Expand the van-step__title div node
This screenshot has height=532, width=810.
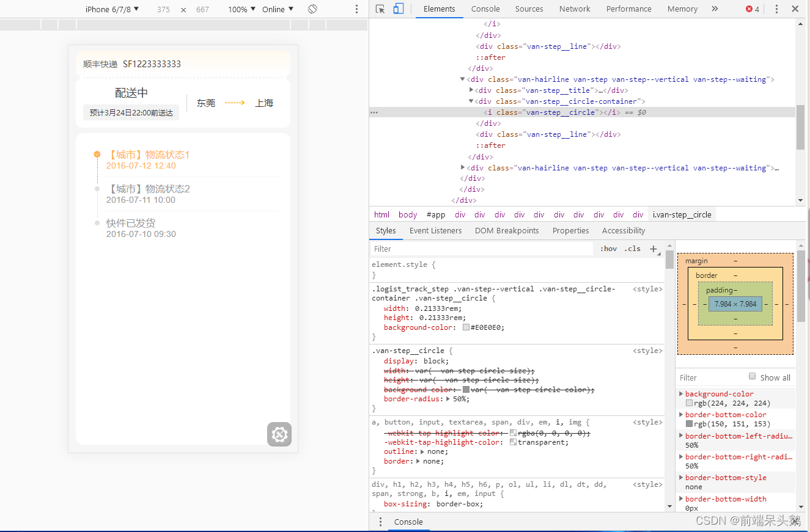pos(471,90)
